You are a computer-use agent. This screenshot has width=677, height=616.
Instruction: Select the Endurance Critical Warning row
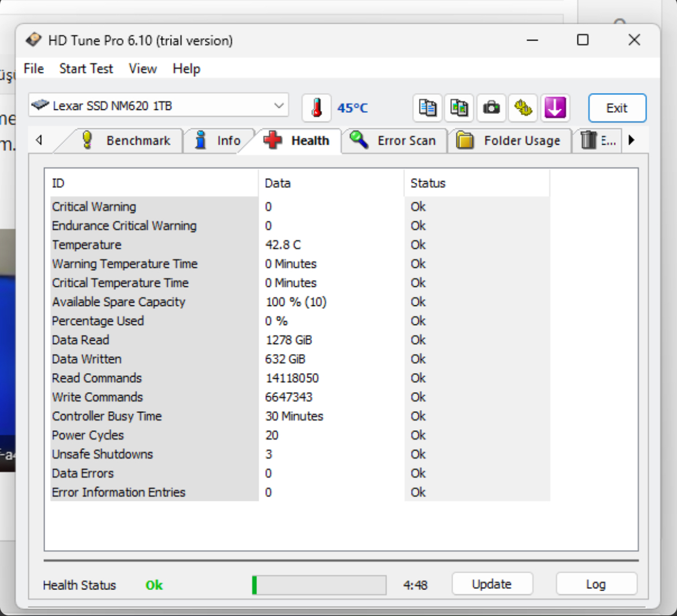[x=300, y=226]
